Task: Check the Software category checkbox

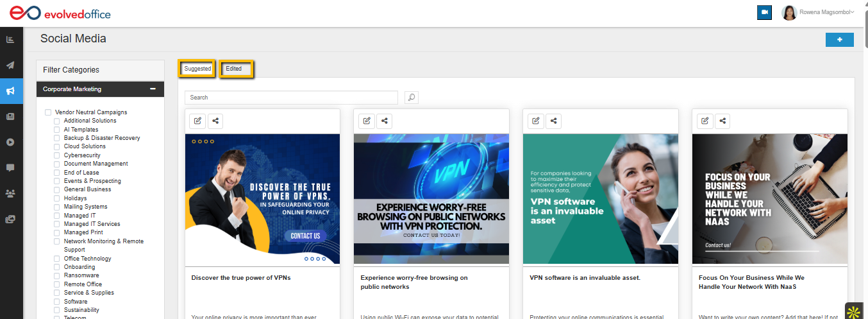Action: click(x=56, y=302)
